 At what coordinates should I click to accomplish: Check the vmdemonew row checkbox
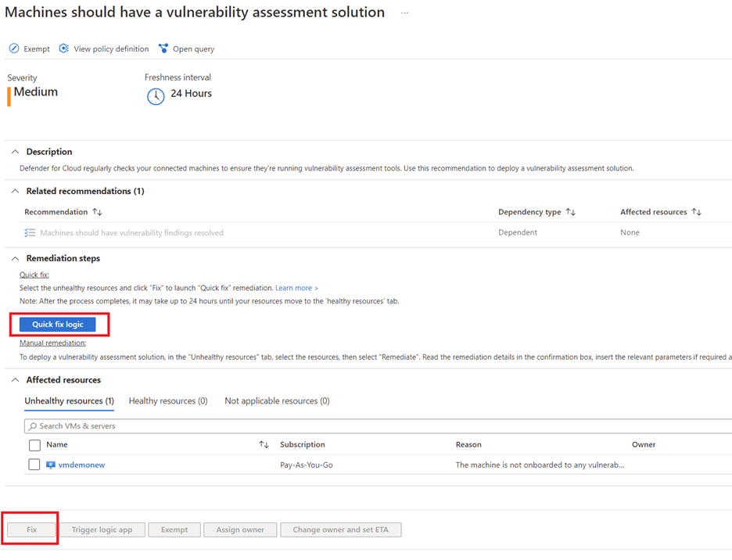pos(34,465)
